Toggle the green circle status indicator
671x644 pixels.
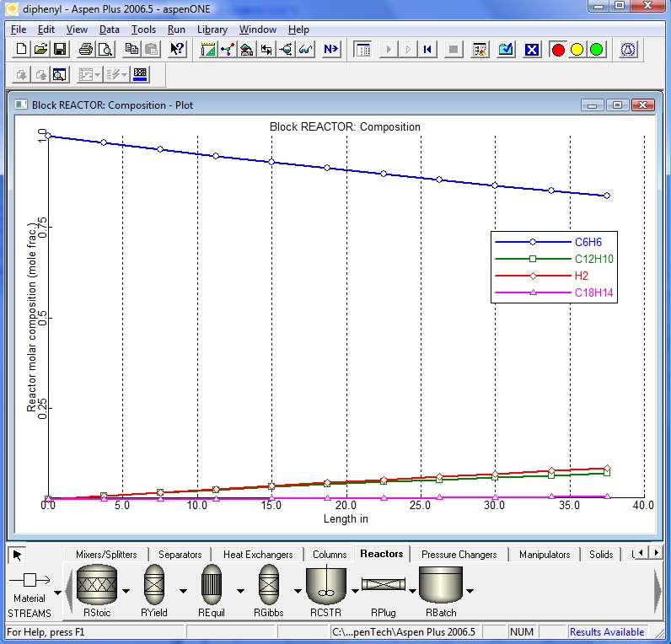(x=596, y=50)
